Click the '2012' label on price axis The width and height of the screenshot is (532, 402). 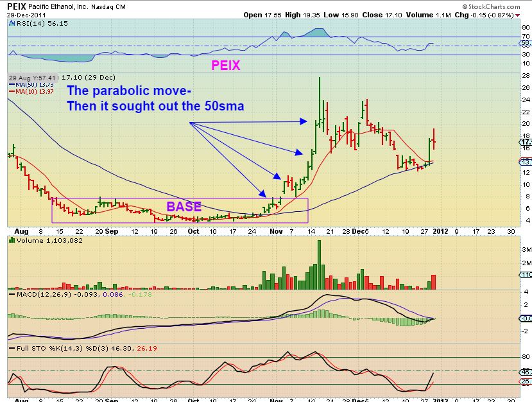point(440,232)
